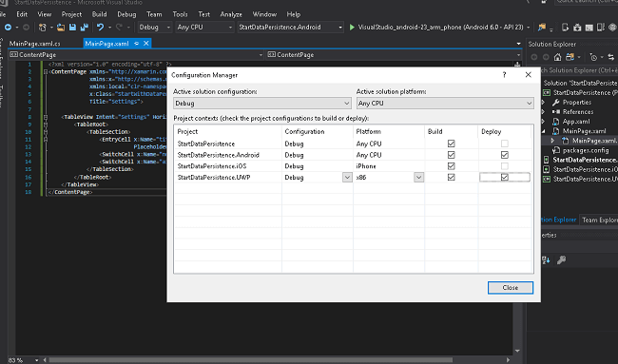The image size is (618, 364).
Task: Click the Open File folder icon
Action: tap(60, 28)
